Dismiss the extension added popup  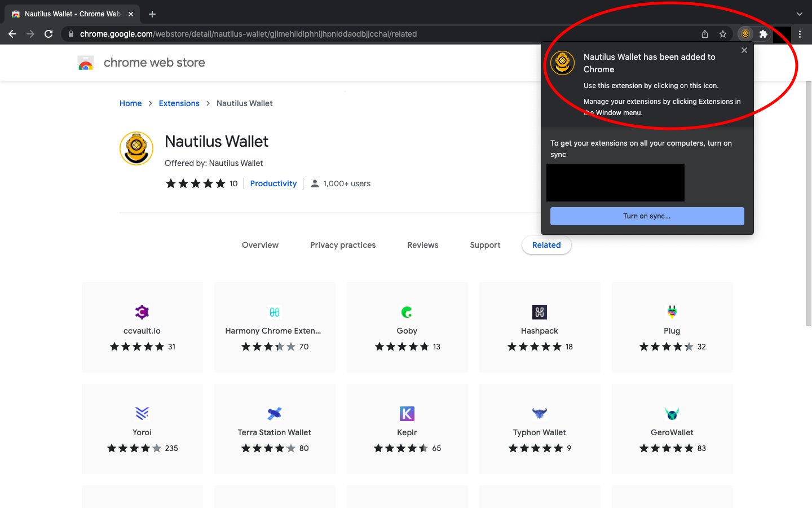[x=744, y=50]
